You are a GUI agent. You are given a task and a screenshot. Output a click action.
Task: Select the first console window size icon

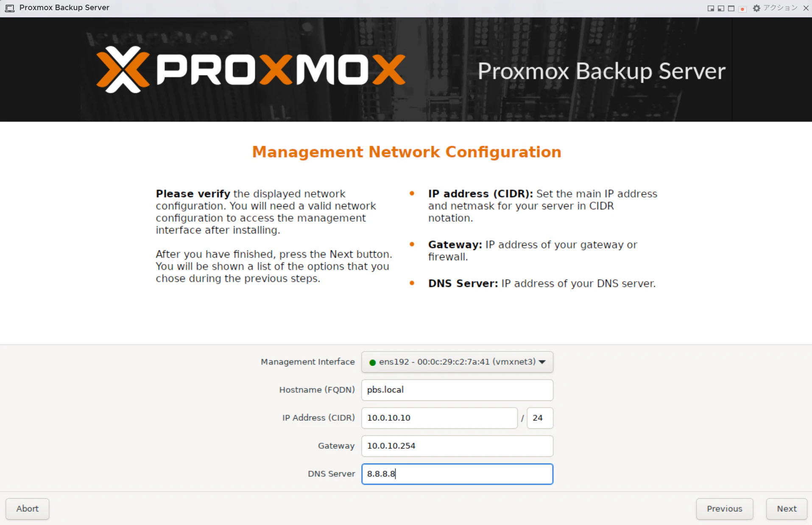tap(711, 8)
